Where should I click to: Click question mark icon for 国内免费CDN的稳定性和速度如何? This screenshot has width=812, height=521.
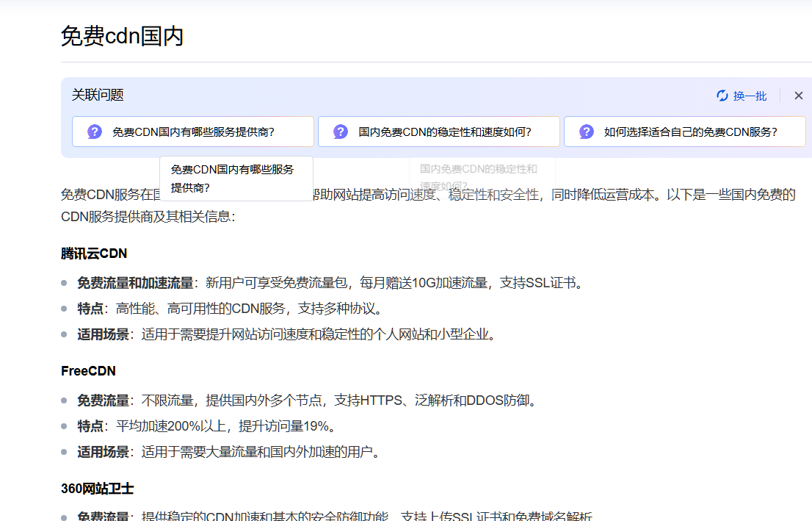pyautogui.click(x=340, y=132)
